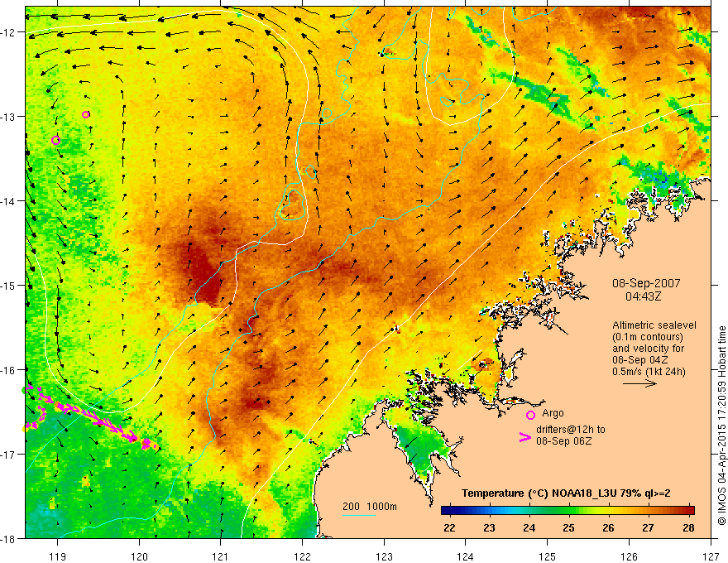This screenshot has height=563, width=728.
Task: Click the cyan bathymetry legend line
Action: (x=359, y=515)
